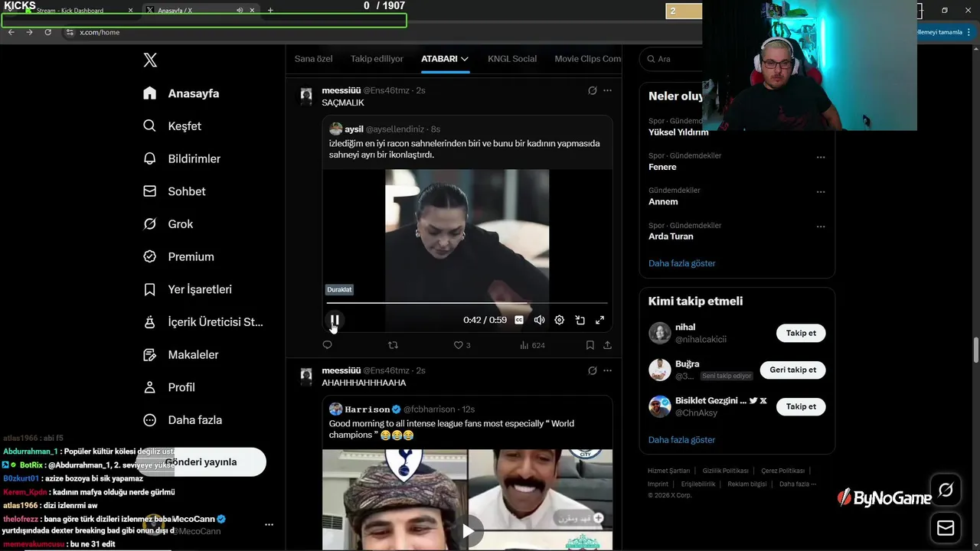The image size is (980, 551).
Task: Open Grok from sidebar
Action: [x=168, y=224]
